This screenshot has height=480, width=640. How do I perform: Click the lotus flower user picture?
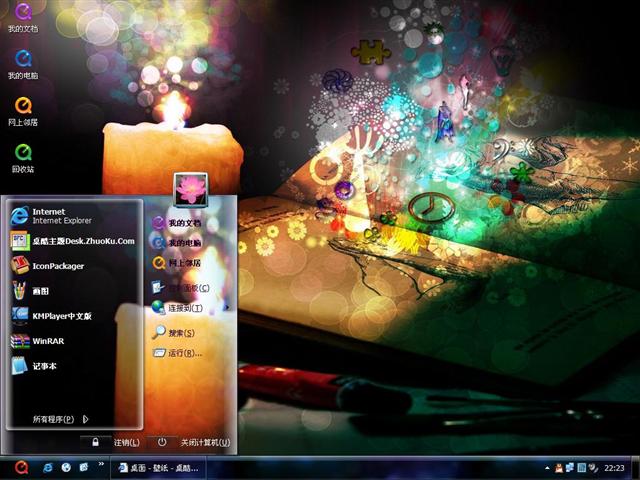[x=191, y=190]
